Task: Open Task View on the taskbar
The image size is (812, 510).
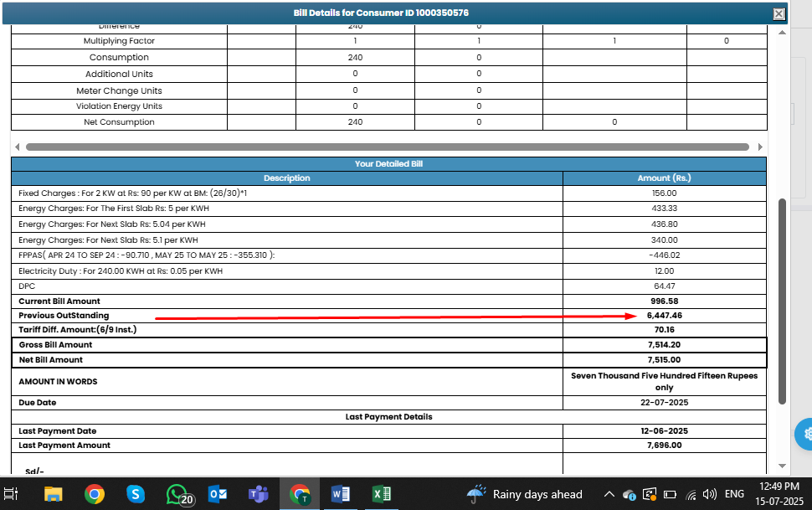Action: point(12,494)
